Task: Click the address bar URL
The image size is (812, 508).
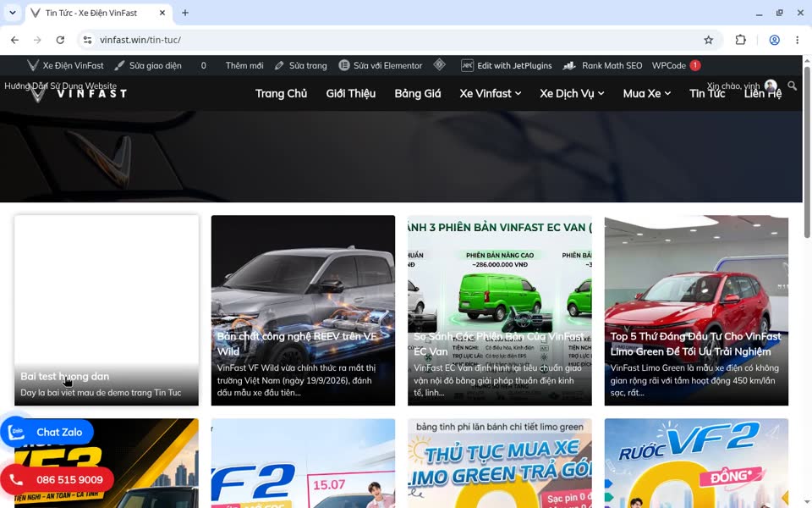Action: coord(140,40)
